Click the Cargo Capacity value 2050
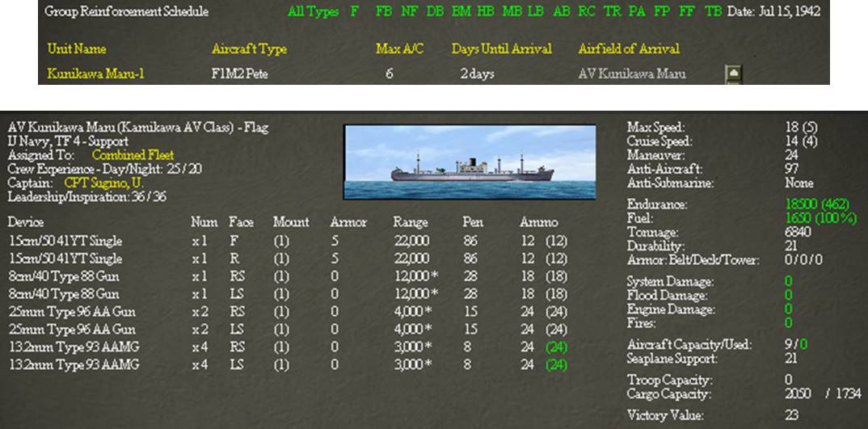868x429 pixels. pos(798,393)
